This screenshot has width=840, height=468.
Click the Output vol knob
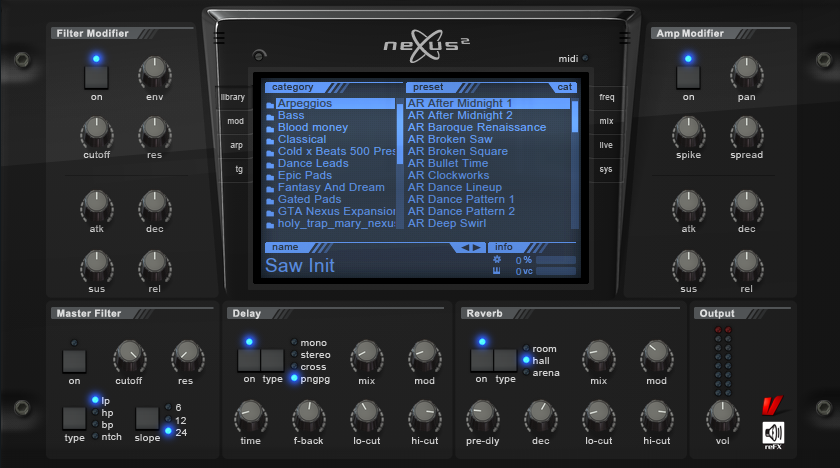tap(720, 415)
